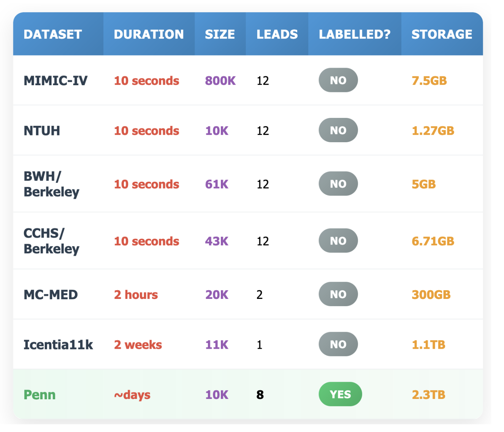
Task: Click the 800K size value
Action: tap(220, 81)
